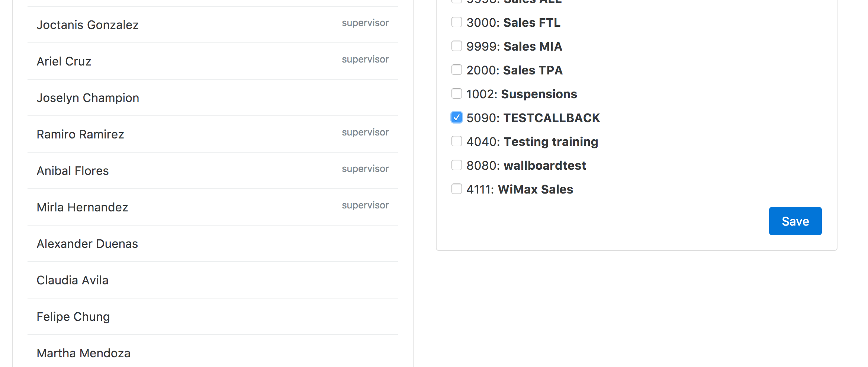Click the blue Save button
The height and width of the screenshot is (367, 868).
pyautogui.click(x=795, y=221)
